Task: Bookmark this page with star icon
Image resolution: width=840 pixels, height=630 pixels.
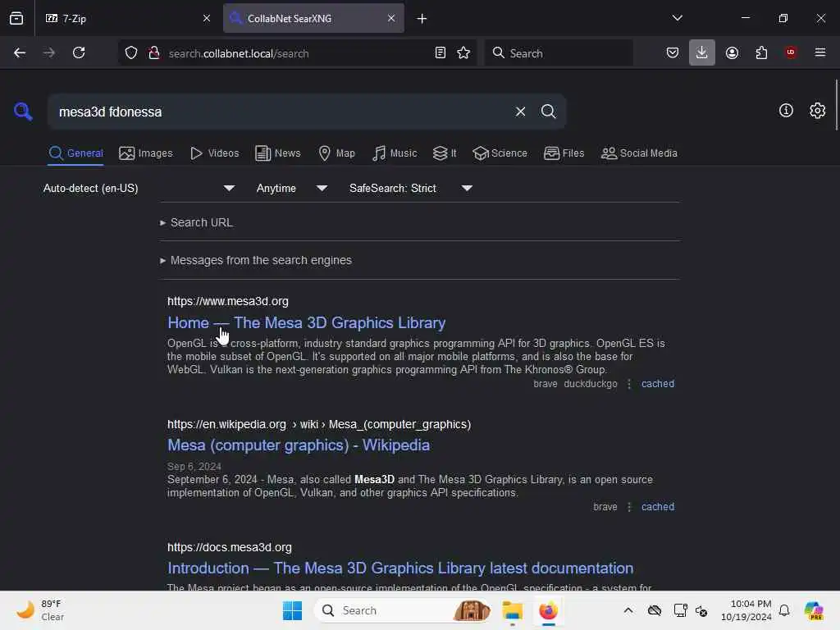Action: click(x=463, y=52)
